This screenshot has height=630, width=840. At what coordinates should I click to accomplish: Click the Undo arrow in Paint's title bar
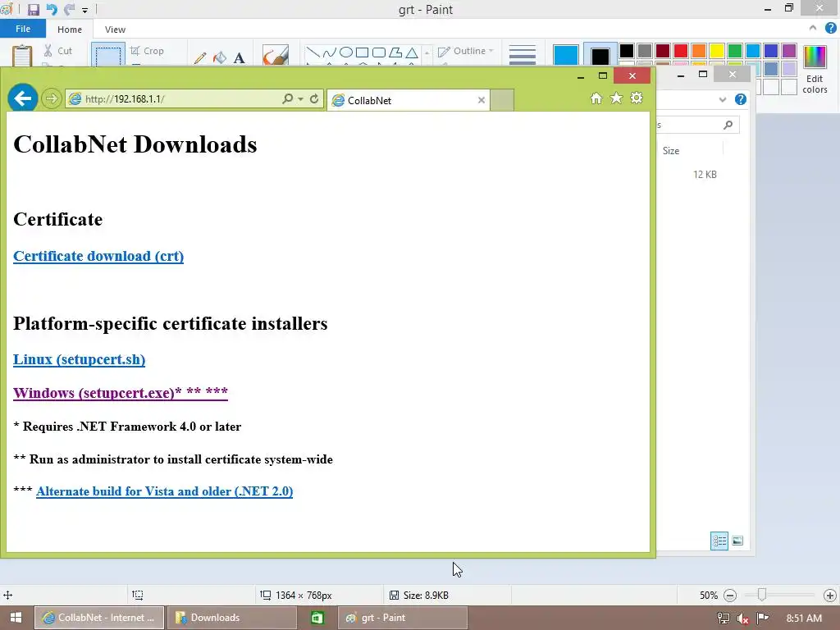pyautogui.click(x=52, y=9)
